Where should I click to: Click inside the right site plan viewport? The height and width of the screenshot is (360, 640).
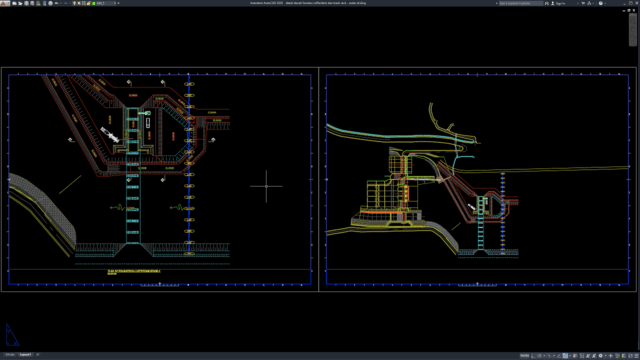(x=477, y=180)
